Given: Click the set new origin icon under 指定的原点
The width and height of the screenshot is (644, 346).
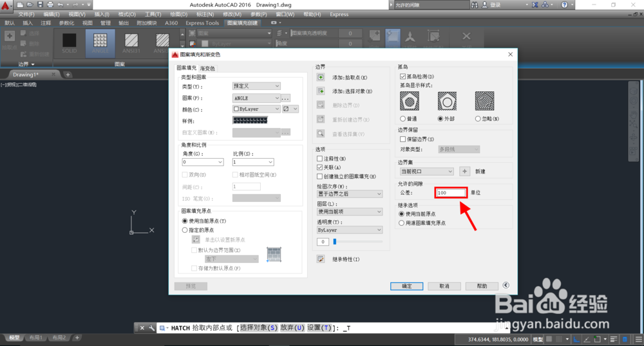Looking at the screenshot, I should pos(196,239).
